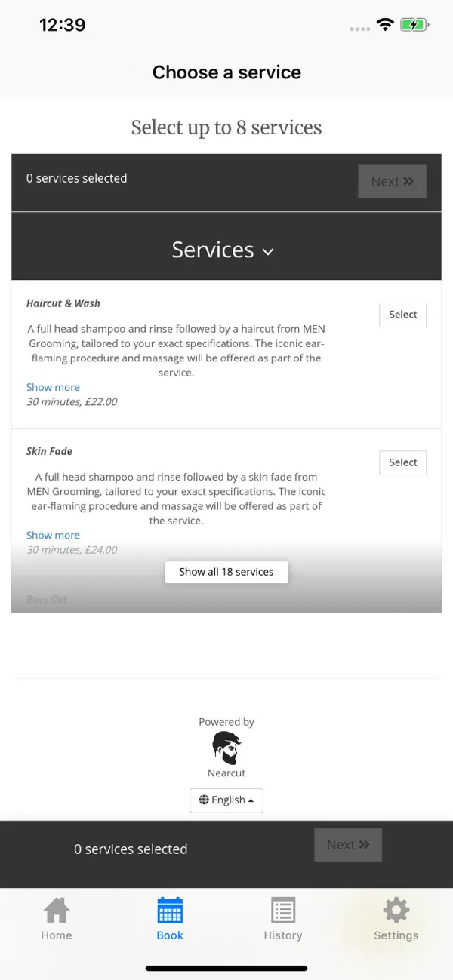Click the Nearcut bearded man logo

(x=226, y=748)
